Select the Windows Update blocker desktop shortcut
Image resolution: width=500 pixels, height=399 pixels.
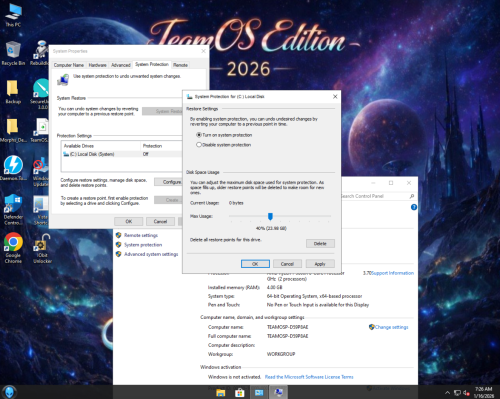pos(41,171)
